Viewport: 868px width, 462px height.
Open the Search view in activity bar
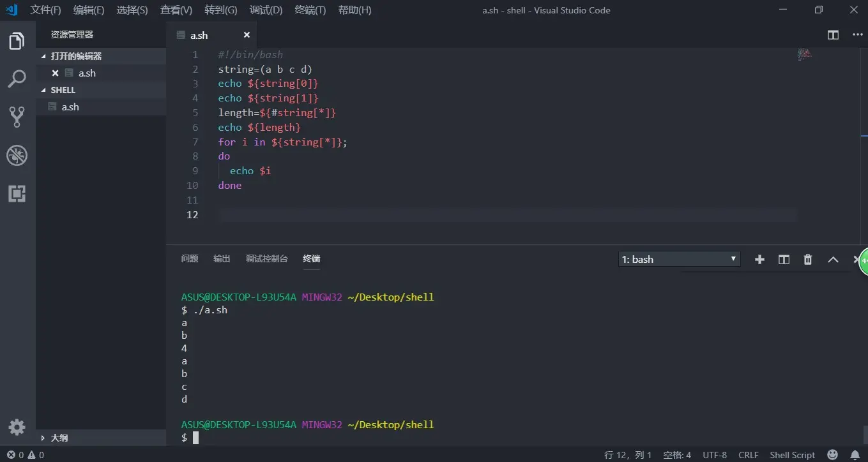click(17, 79)
